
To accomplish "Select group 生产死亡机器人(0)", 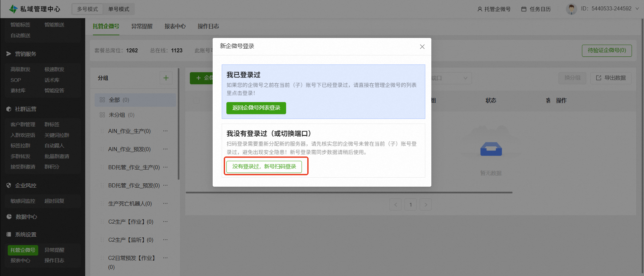I will [130, 204].
